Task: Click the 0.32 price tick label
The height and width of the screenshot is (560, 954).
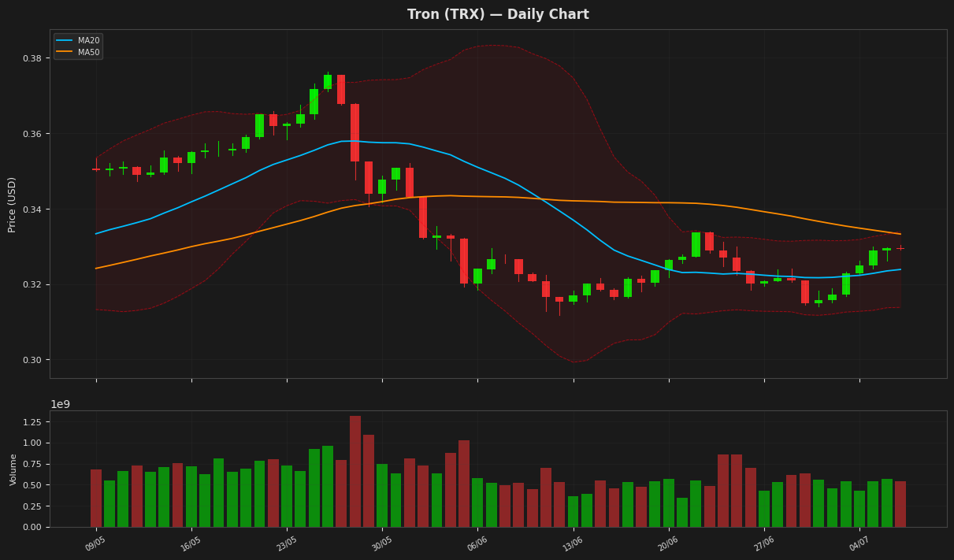Action: pyautogui.click(x=33, y=284)
